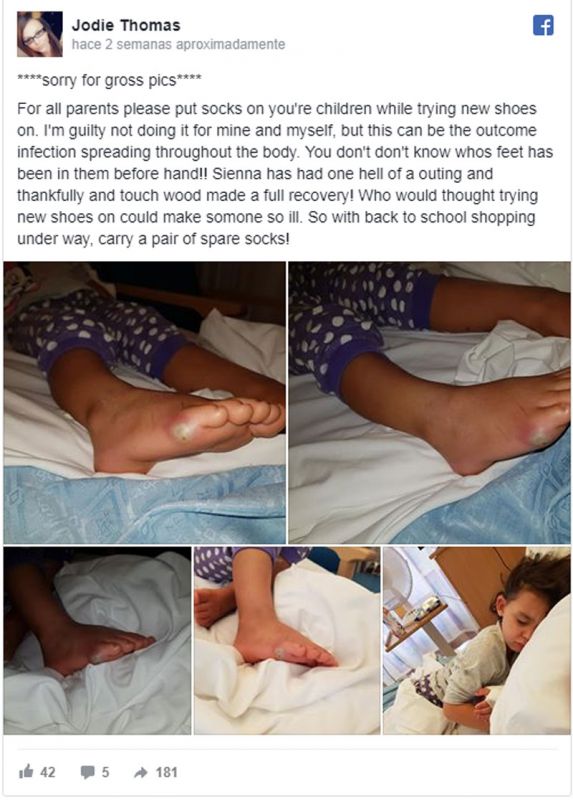View the 181 shares count

(x=166, y=772)
